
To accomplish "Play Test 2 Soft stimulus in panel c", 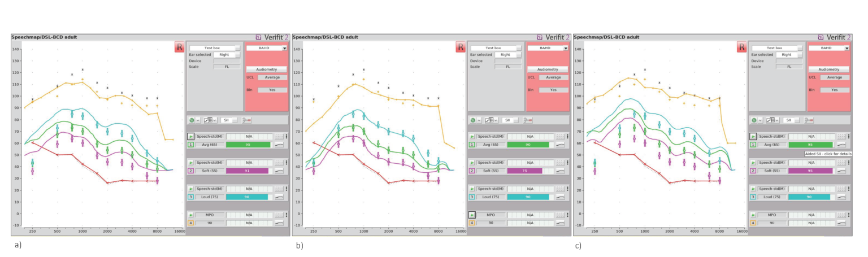I will point(753,163).
